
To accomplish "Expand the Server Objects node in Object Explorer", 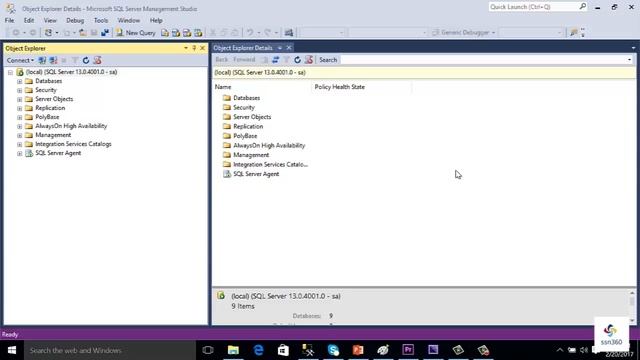I will [x=19, y=99].
